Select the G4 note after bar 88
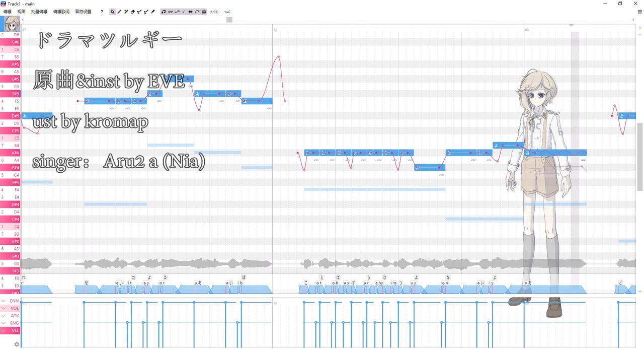Screen dimensions: 644x349 click(430, 168)
